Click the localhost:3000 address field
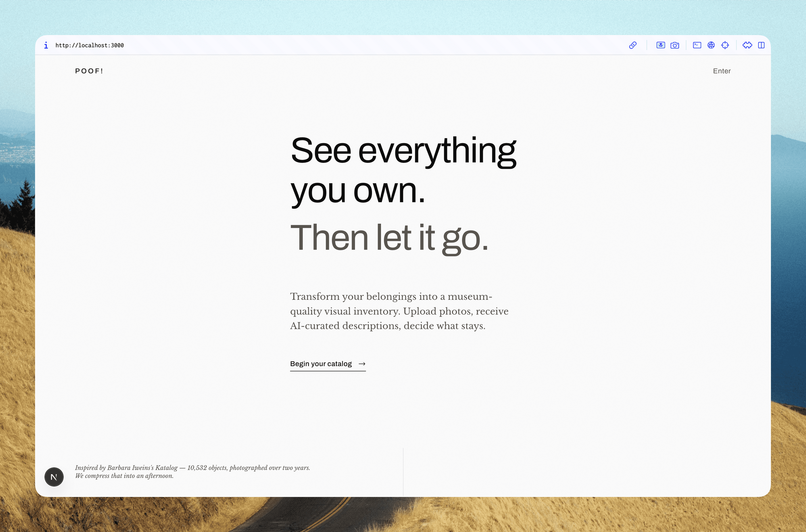This screenshot has width=806, height=532. click(x=90, y=45)
